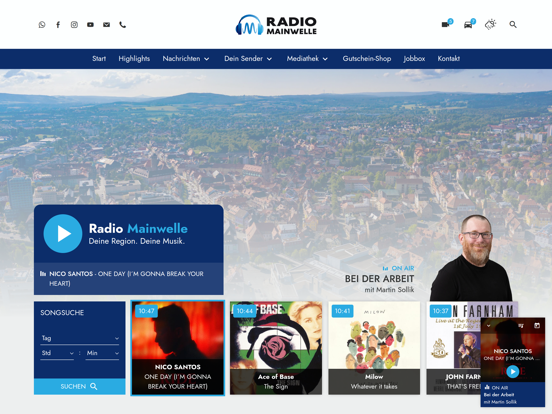Open the Facebook page icon

tap(58, 25)
